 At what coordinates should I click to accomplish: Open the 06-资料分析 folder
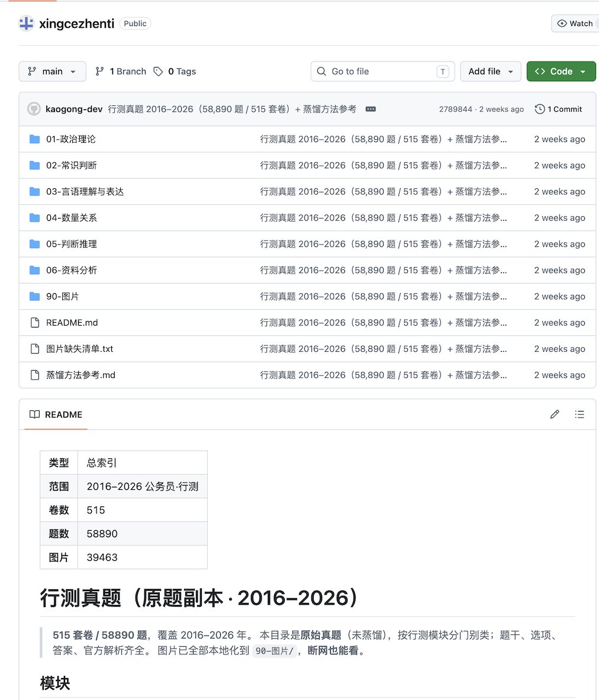(x=72, y=271)
